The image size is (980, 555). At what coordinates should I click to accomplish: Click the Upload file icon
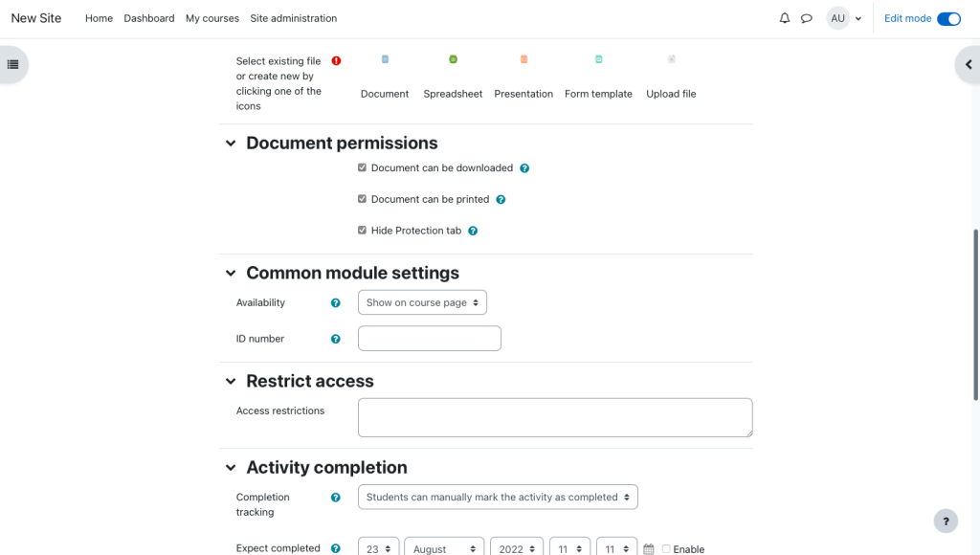pyautogui.click(x=671, y=58)
